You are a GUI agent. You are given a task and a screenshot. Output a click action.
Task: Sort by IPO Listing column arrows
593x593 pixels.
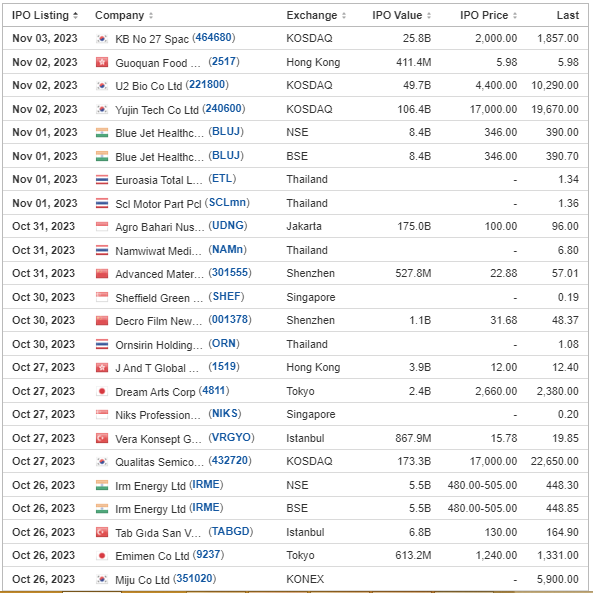click(75, 16)
